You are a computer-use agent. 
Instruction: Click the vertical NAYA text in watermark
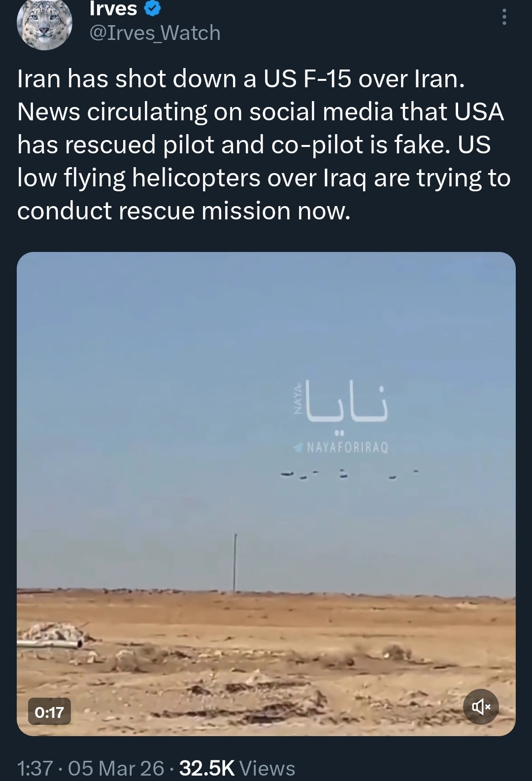(297, 398)
